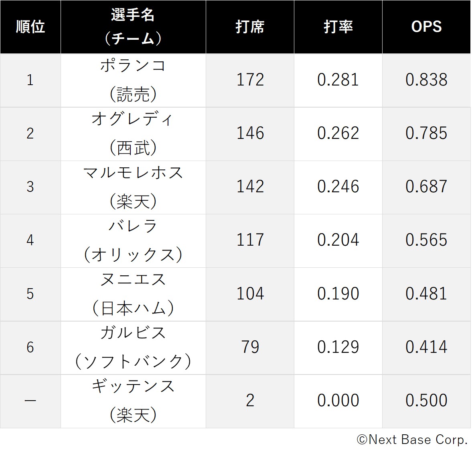Click the ©Next Base Corp. credit text
The image size is (476, 456).
click(412, 440)
